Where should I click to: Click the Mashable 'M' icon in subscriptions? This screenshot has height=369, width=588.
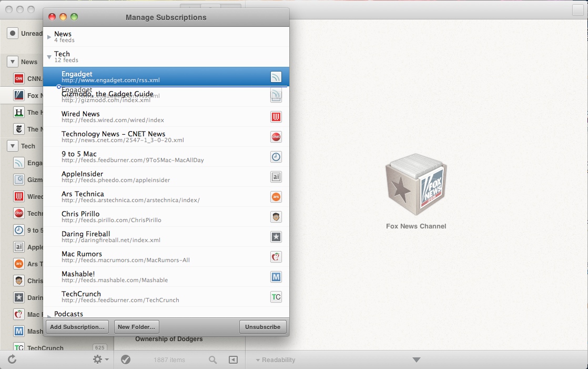click(x=276, y=277)
